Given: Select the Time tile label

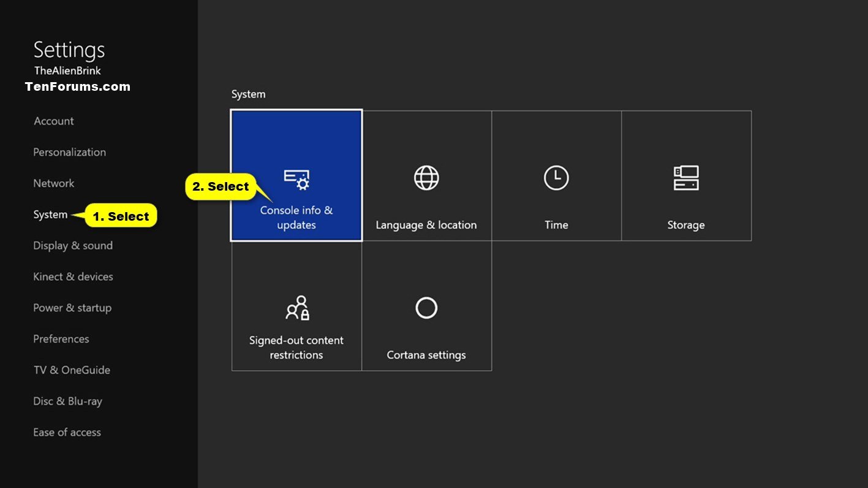Looking at the screenshot, I should pyautogui.click(x=556, y=225).
